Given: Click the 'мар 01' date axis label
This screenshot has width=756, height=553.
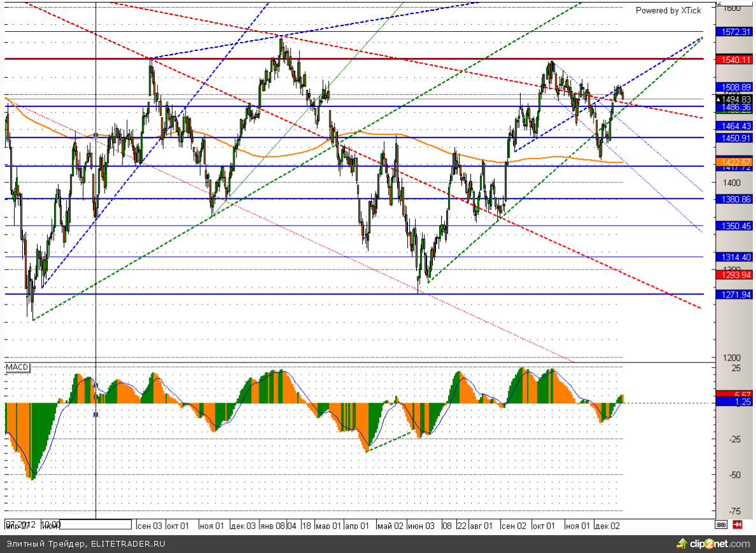Looking at the screenshot, I should click(x=328, y=526).
